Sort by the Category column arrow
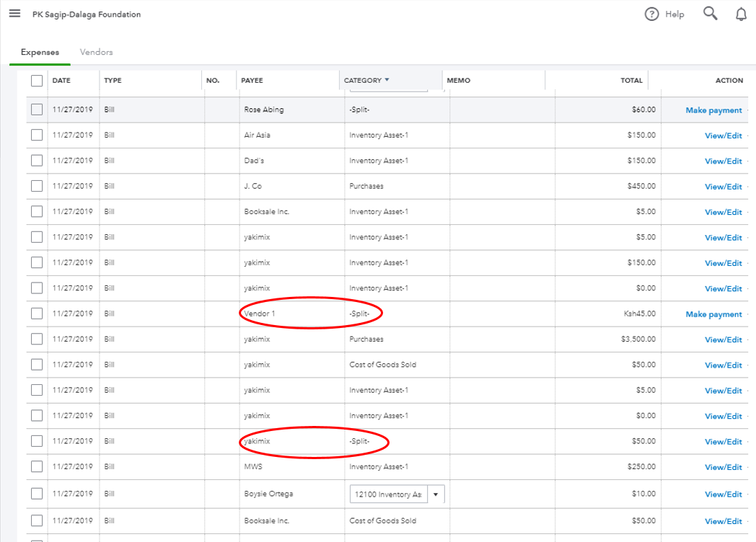756x542 pixels. (x=387, y=80)
